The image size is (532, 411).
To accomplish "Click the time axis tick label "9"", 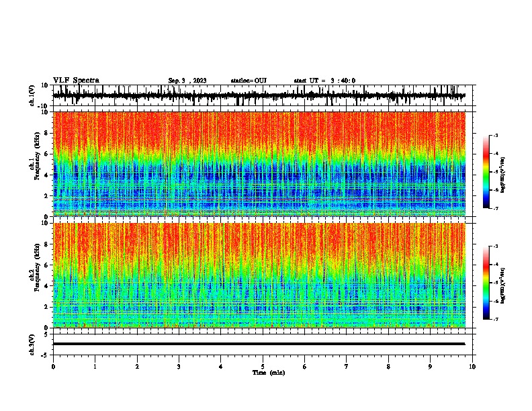I will (x=430, y=367).
